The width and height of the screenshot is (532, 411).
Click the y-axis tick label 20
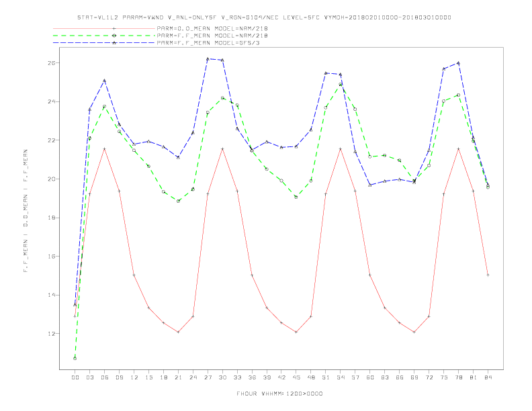pos(51,179)
